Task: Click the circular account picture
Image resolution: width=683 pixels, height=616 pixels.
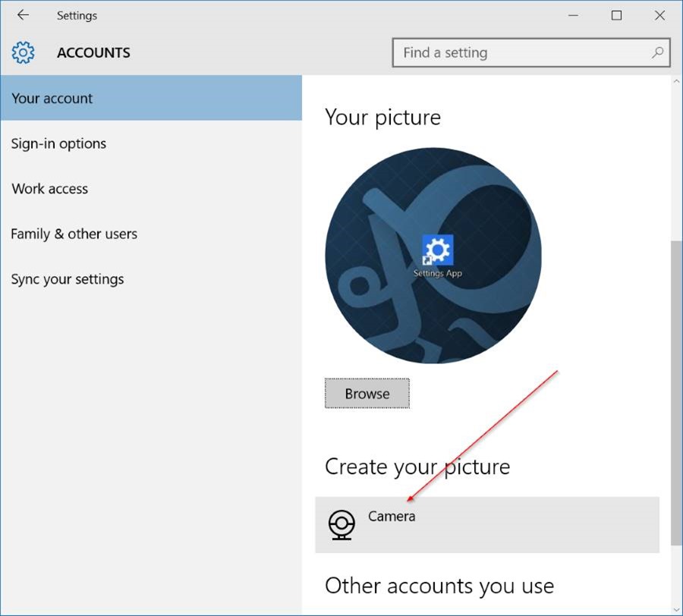Action: pyautogui.click(x=433, y=256)
